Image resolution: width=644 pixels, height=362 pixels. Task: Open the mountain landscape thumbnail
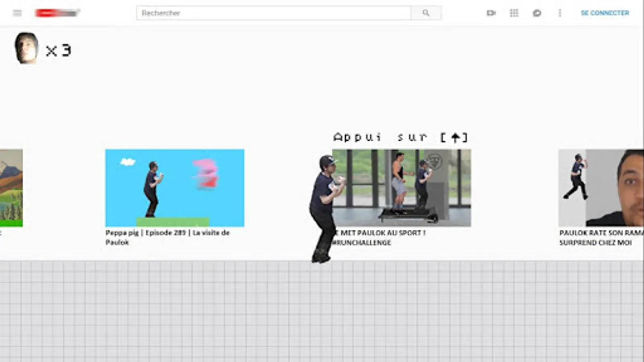pyautogui.click(x=11, y=188)
